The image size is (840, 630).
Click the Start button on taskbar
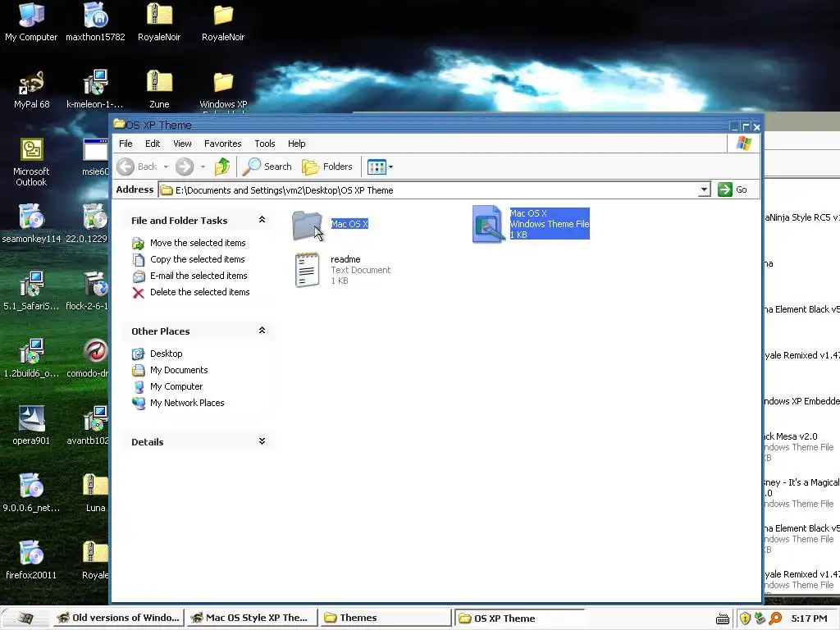tap(24, 619)
